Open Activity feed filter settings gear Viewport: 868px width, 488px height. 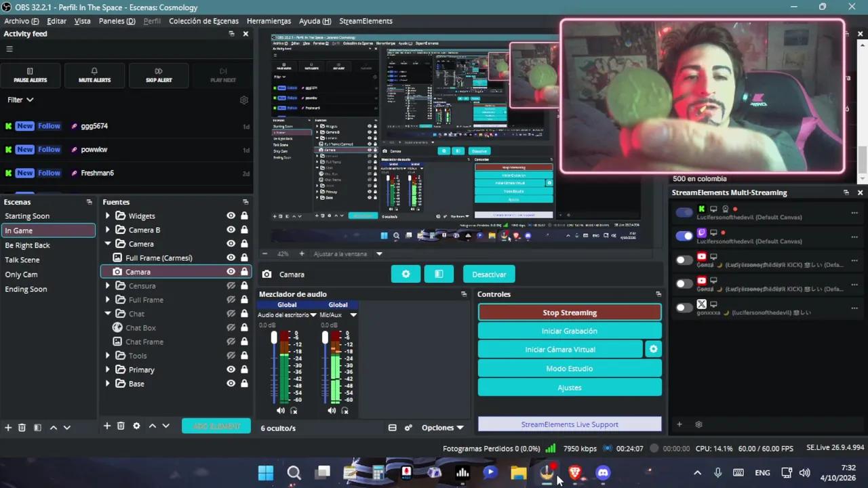click(244, 100)
